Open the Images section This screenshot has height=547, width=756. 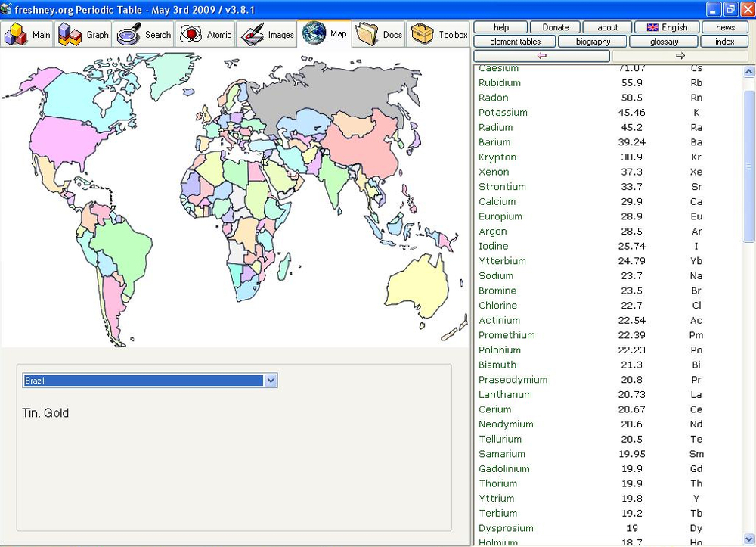[267, 35]
